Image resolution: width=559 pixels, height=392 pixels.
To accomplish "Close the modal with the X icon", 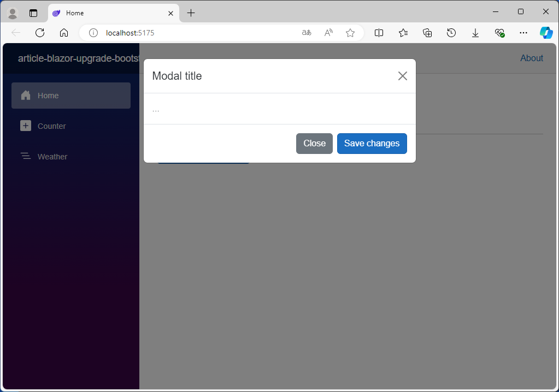I will point(403,76).
